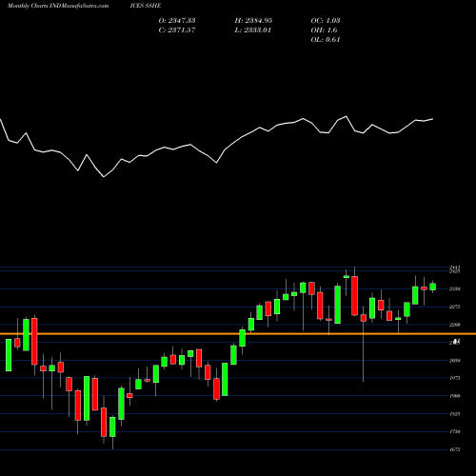Click the high value "H: 2384.95"

point(253,21)
